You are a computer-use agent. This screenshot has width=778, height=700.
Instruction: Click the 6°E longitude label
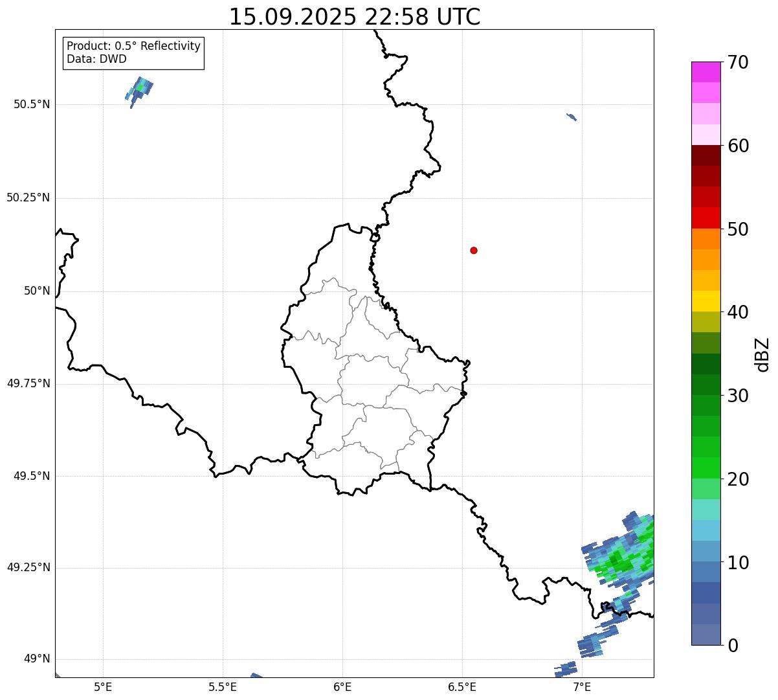342,686
